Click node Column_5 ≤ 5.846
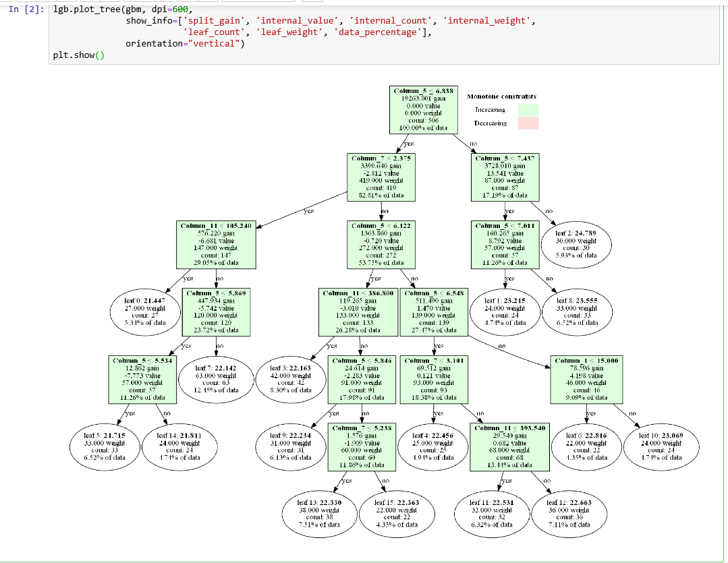Viewport: 728px width, 563px height. pos(362,379)
